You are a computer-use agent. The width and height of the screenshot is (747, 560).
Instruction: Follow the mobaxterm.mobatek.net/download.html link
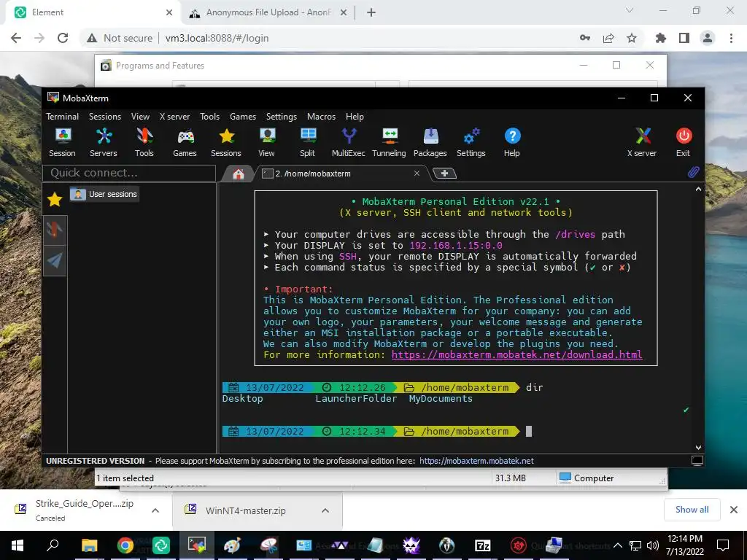[517, 355]
